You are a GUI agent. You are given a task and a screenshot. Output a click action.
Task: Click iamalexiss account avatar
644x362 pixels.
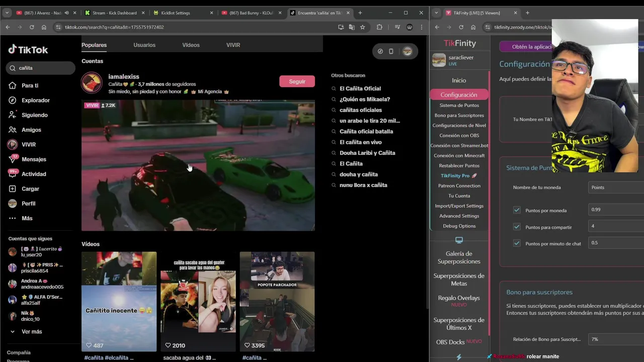pyautogui.click(x=92, y=83)
